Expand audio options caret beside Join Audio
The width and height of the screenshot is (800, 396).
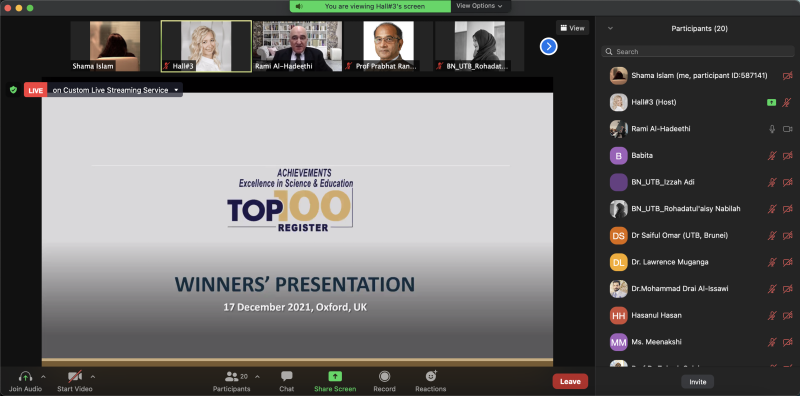pyautogui.click(x=43, y=377)
